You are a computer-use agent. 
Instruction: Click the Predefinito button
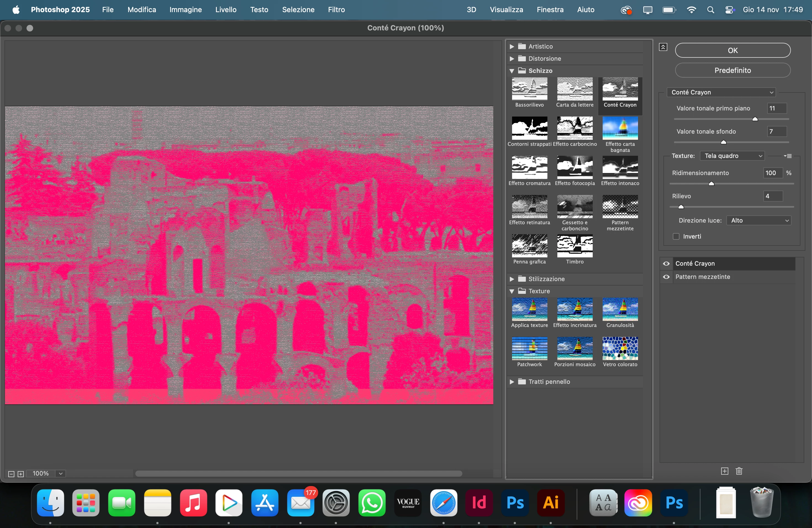pyautogui.click(x=732, y=70)
